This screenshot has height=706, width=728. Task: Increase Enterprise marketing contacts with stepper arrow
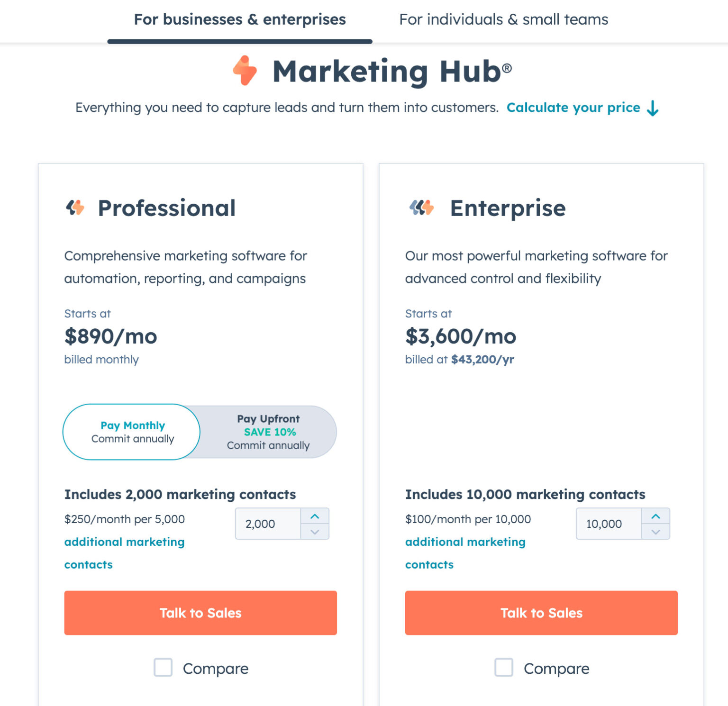(x=655, y=516)
